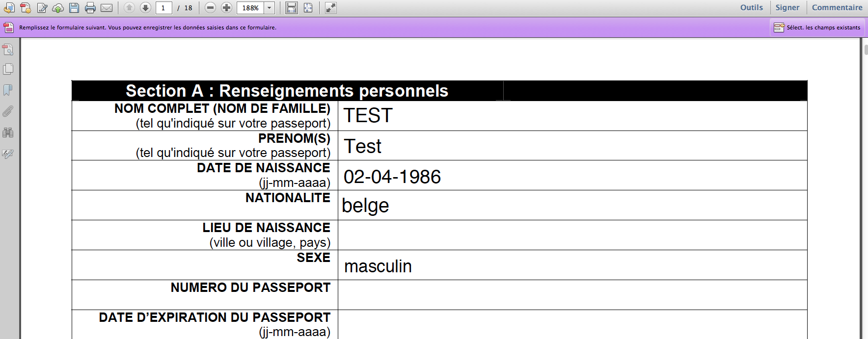
Task: Click the Save floppy disk icon
Action: (74, 8)
